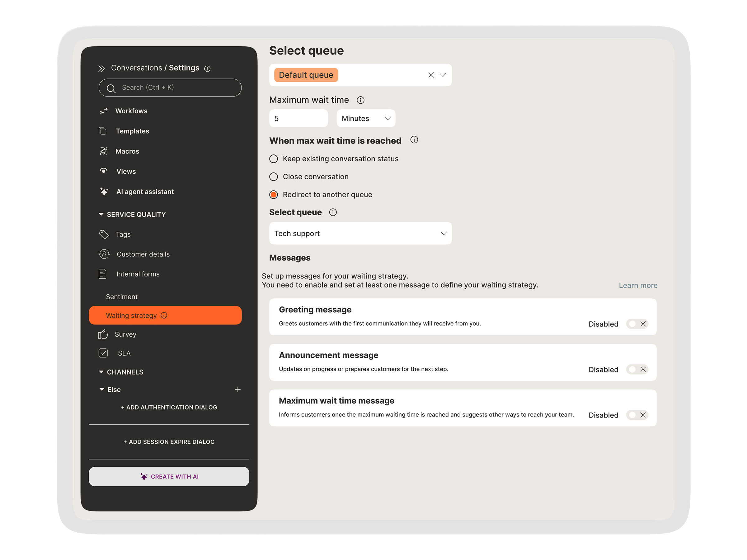The image size is (747, 560).
Task: Select the Close conversation radio button
Action: 274,176
